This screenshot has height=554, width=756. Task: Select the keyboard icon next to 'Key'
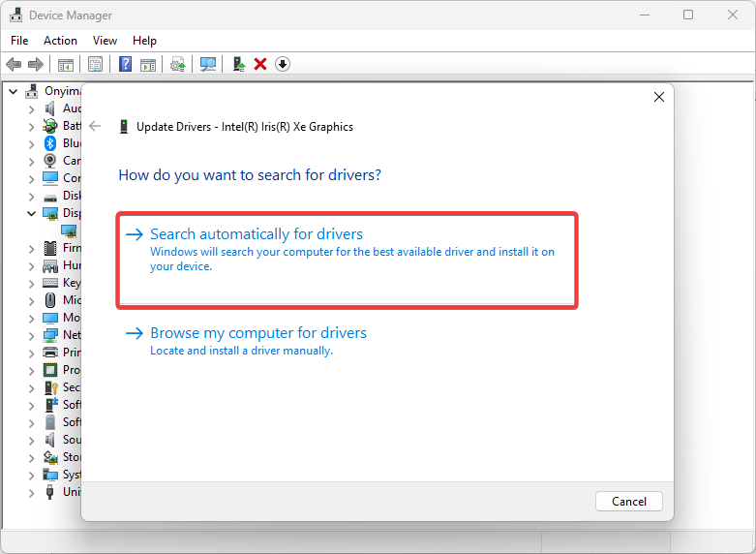tap(50, 283)
